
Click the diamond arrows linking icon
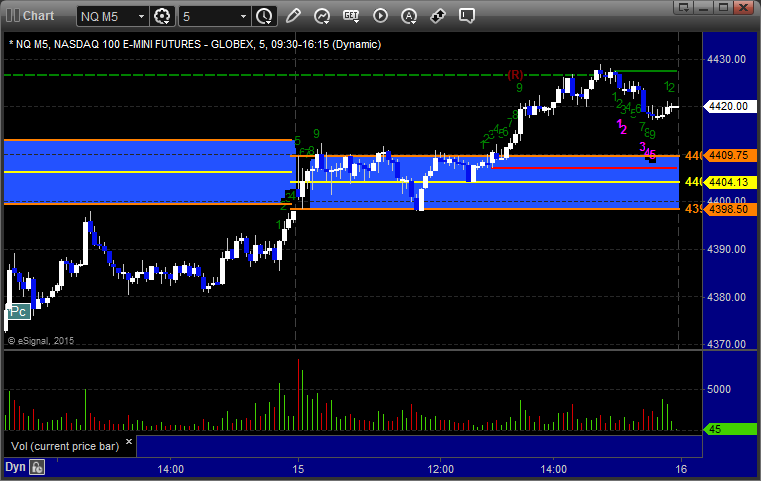click(438, 16)
